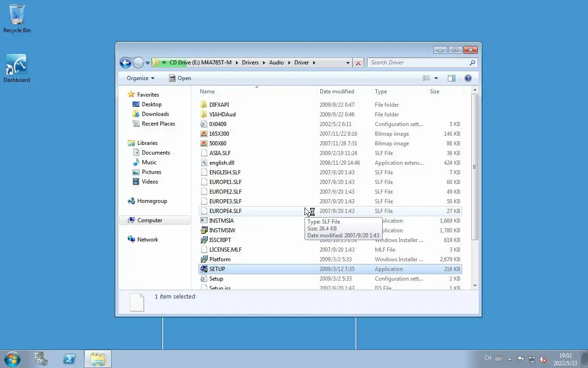This screenshot has height=368, width=588.
Task: Select Drivers in the address path
Action: point(250,63)
